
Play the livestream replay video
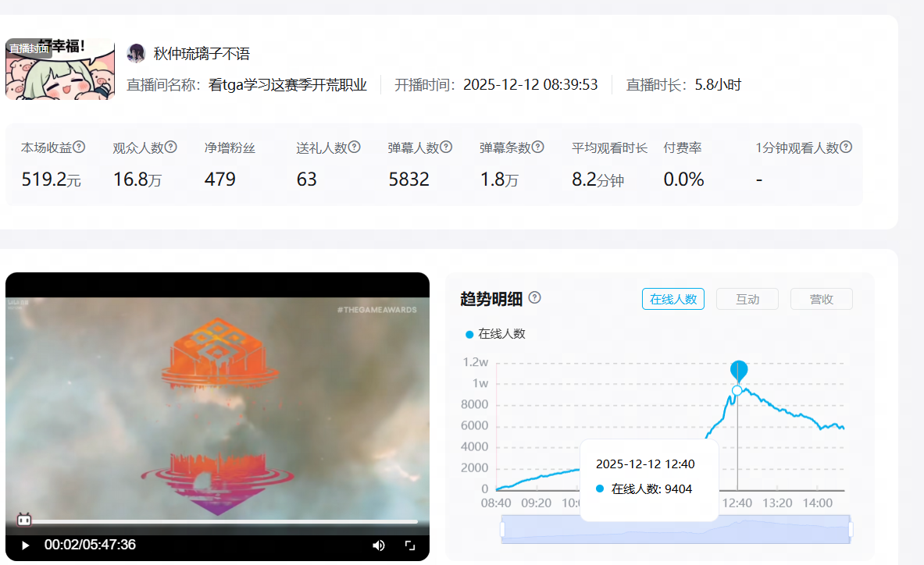[x=25, y=545]
